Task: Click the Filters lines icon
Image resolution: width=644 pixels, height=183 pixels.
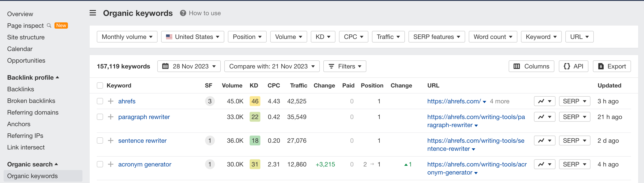Action: [331, 66]
